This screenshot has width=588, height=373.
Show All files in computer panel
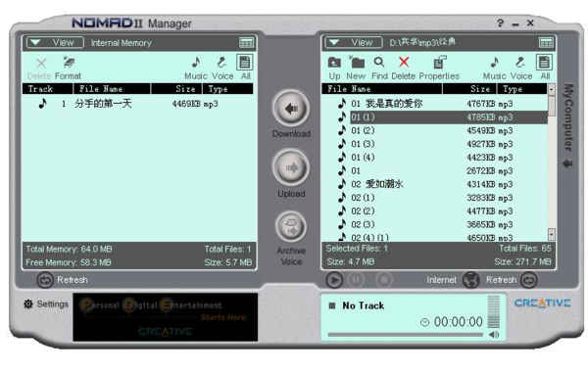click(x=545, y=68)
